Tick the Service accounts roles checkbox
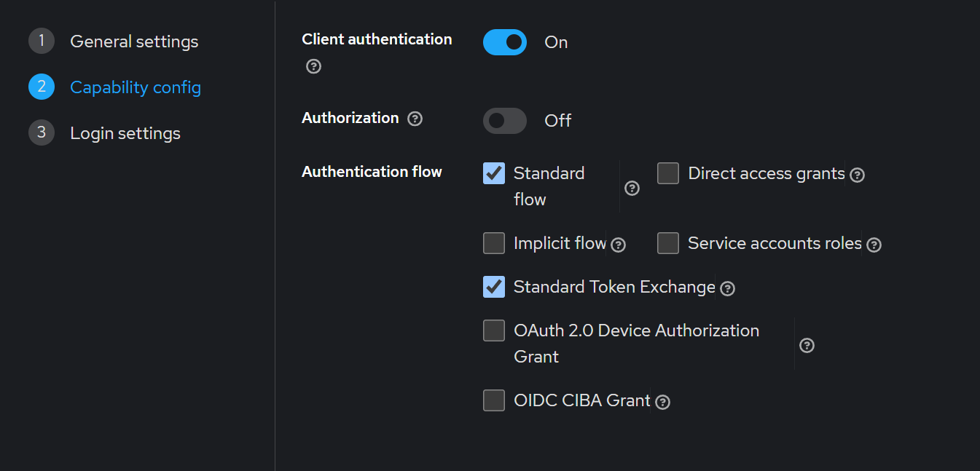980x471 pixels. click(x=668, y=243)
